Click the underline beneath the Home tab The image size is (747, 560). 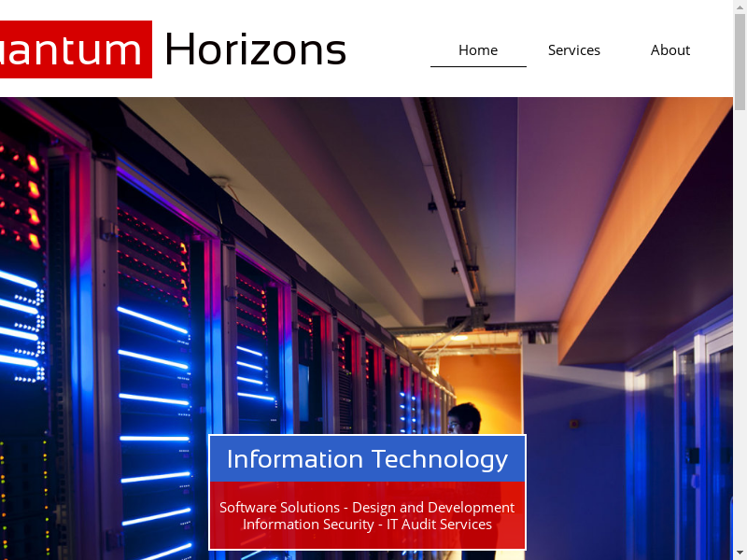[x=478, y=67]
